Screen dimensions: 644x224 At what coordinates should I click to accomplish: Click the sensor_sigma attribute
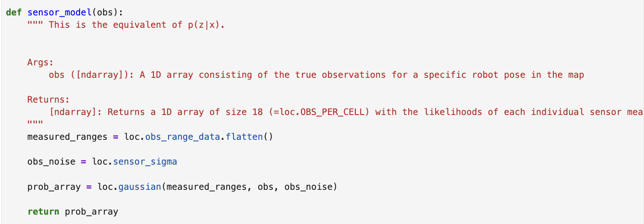[x=145, y=162]
